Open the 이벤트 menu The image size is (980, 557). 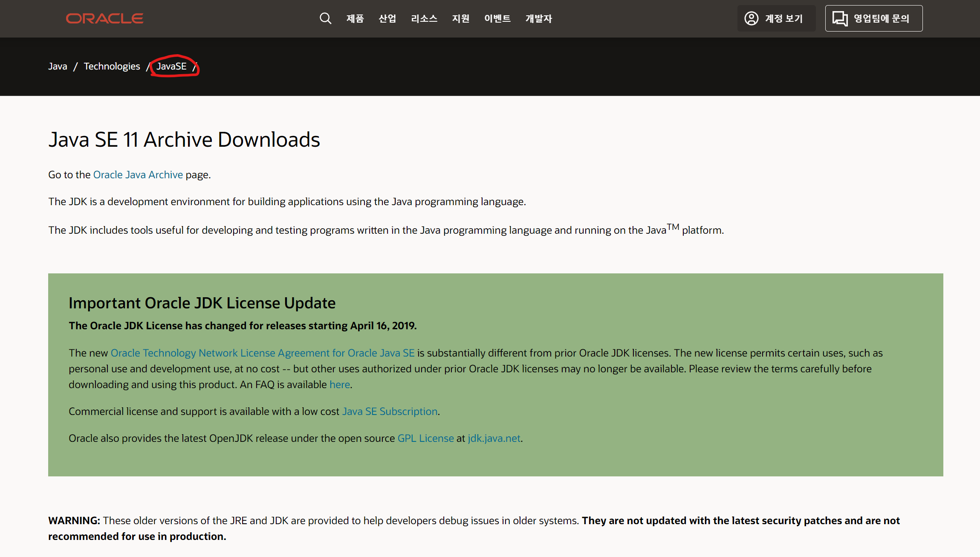pyautogui.click(x=497, y=18)
